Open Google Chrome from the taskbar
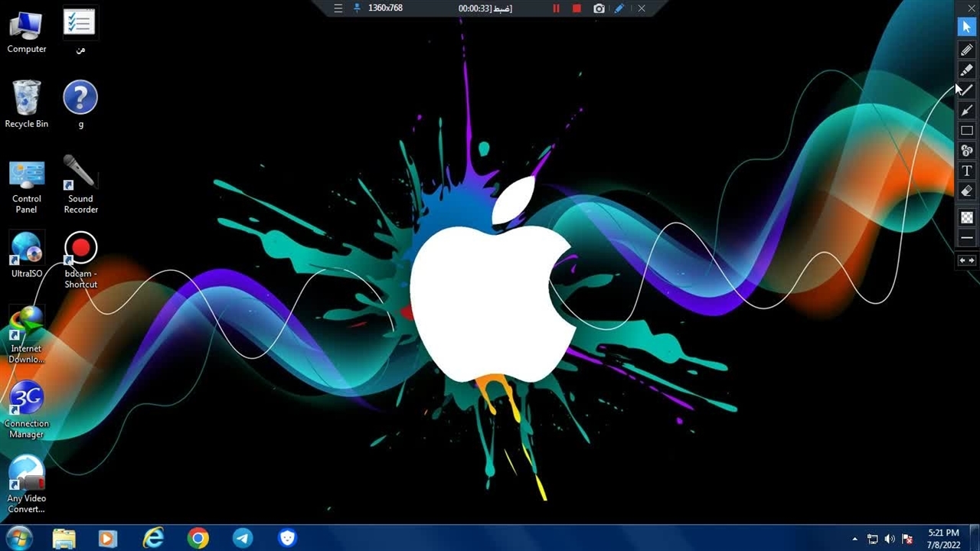The height and width of the screenshot is (551, 980). click(x=198, y=539)
